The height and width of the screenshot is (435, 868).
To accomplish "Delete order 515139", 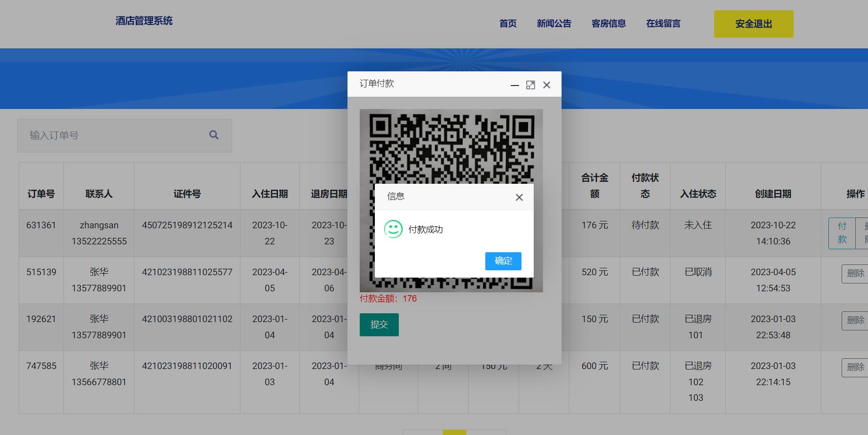I will (855, 273).
